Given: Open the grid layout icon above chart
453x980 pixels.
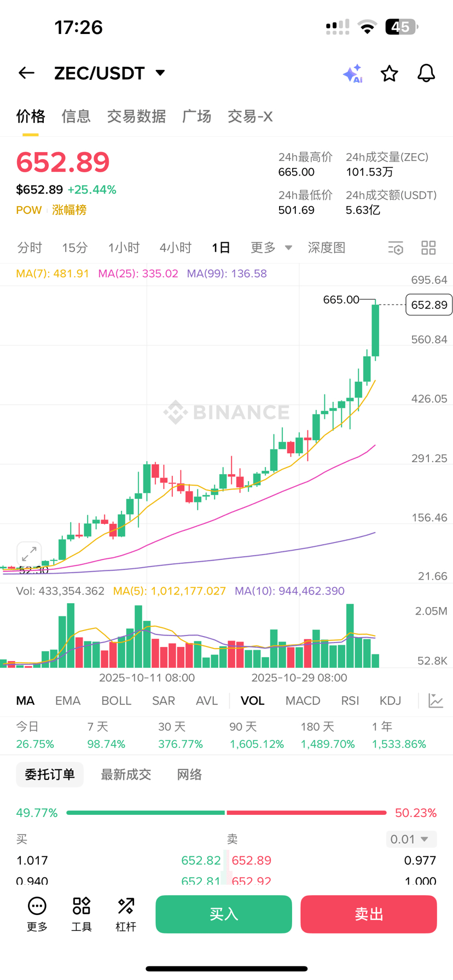Looking at the screenshot, I should click(428, 248).
